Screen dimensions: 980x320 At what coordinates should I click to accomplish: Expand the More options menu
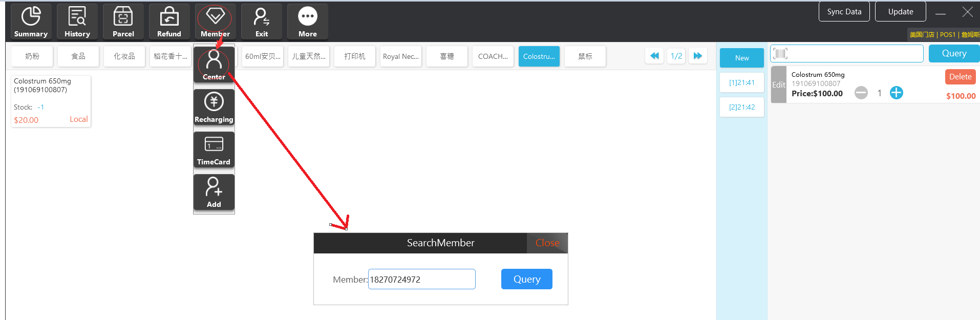pos(307,22)
